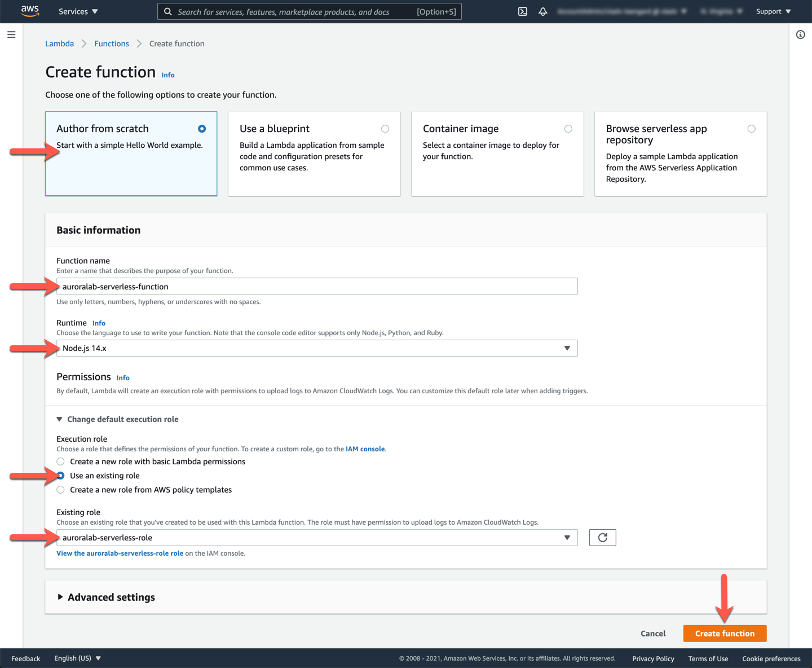
Task: Click the AWS logo home icon
Action: click(29, 11)
